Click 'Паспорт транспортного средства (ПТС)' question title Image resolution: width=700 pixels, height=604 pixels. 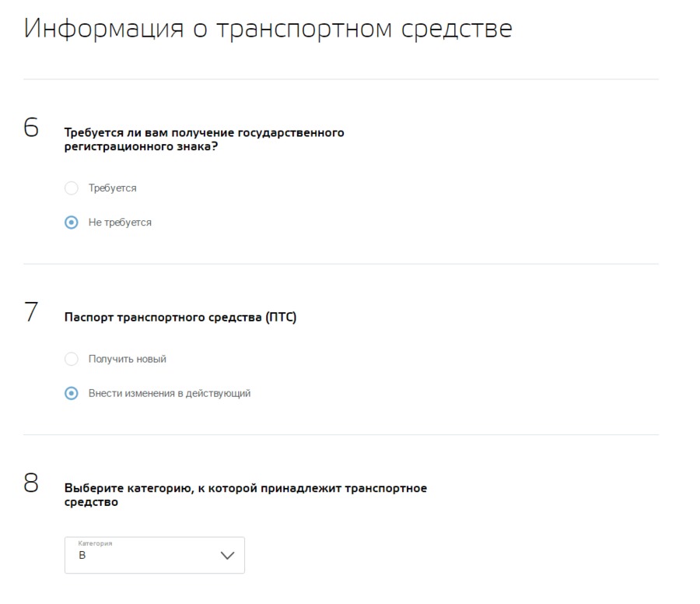point(180,318)
